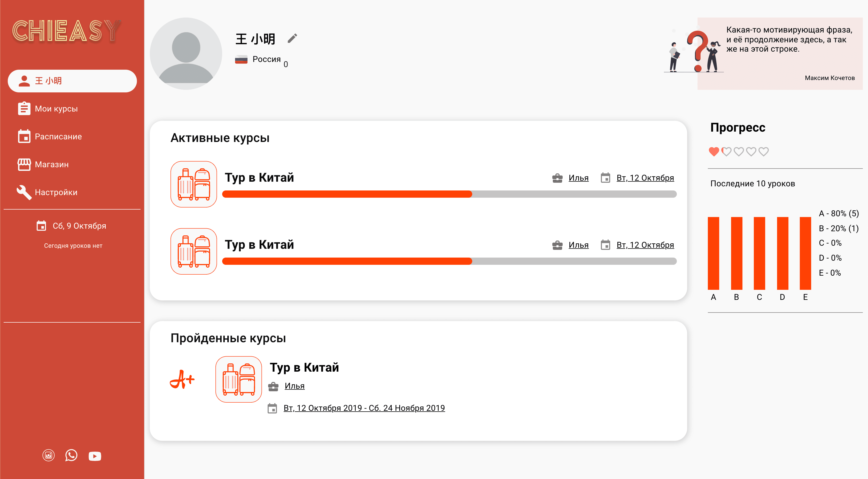Click the Илья teacher link in first active course
This screenshot has height=479, width=868.
(578, 178)
